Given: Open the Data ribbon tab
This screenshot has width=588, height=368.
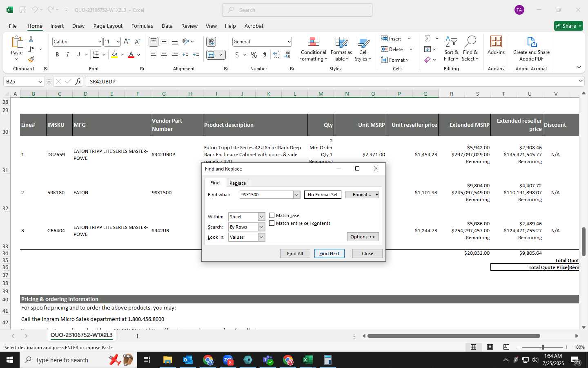Looking at the screenshot, I should 167,26.
